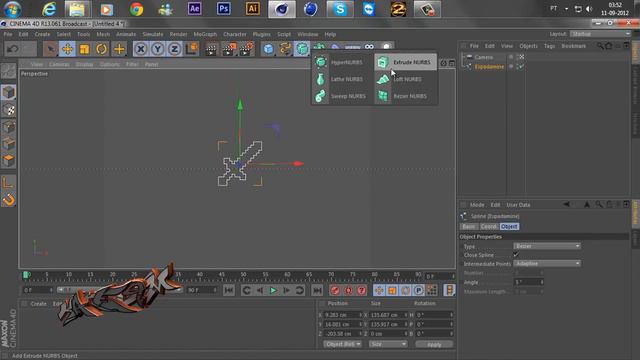Select the highlighted spline object in the Object Manager
640x360 pixels.
pos(489,67)
